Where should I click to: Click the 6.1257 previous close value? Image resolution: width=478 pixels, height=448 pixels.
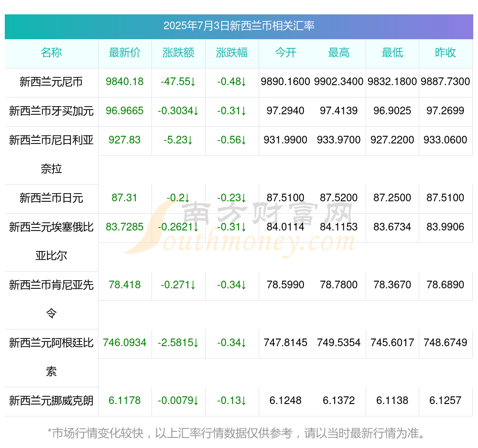point(445,400)
